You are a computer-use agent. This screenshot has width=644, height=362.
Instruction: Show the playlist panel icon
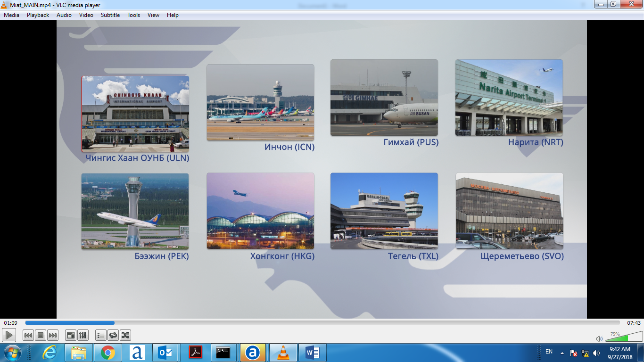point(100,335)
